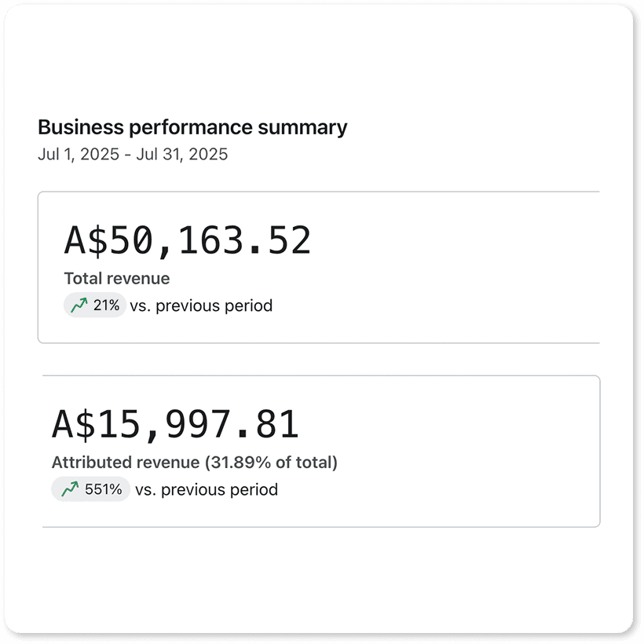Click the A$15,997.81 revenue digits
The image size is (644, 644).
click(x=199, y=425)
